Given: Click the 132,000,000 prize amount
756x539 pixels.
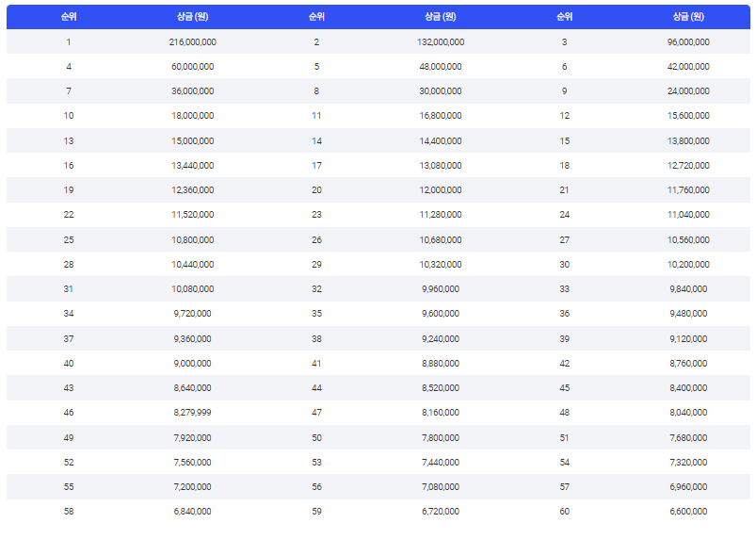Looking at the screenshot, I should pos(441,42).
